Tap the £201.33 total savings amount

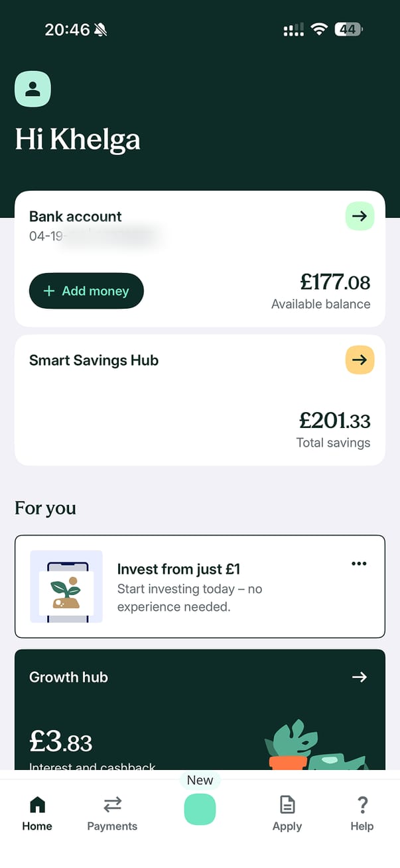334,420
